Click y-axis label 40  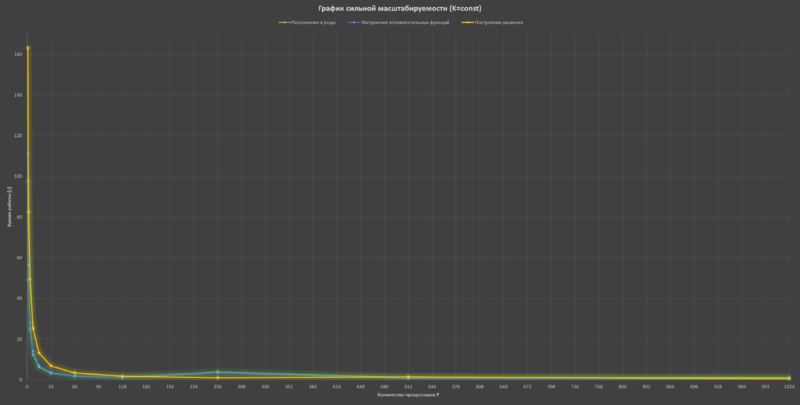[x=20, y=298]
